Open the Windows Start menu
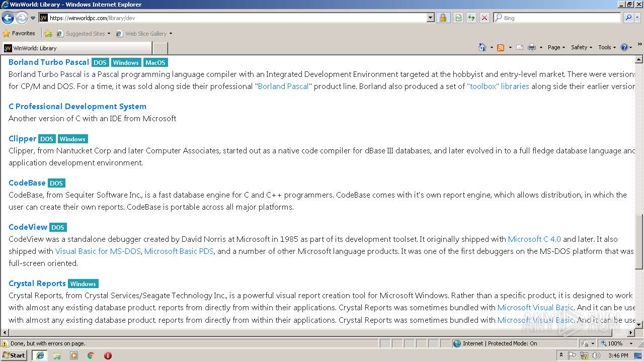 [x=14, y=355]
